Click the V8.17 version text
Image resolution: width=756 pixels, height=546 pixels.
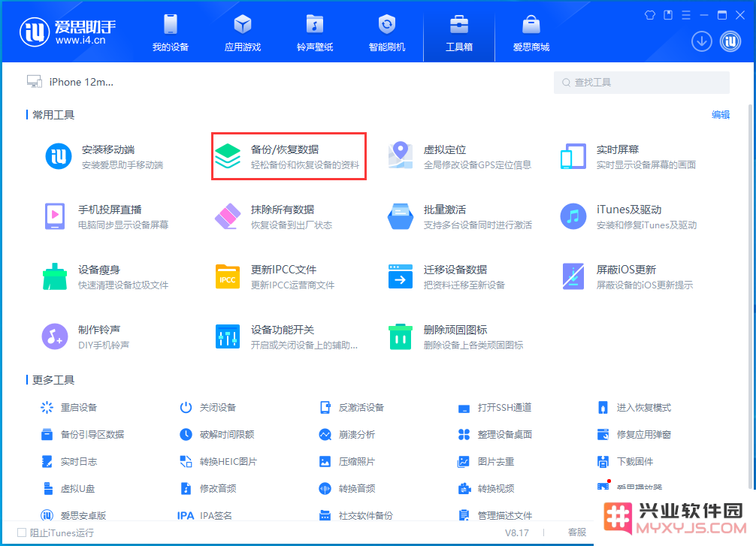coord(517,532)
